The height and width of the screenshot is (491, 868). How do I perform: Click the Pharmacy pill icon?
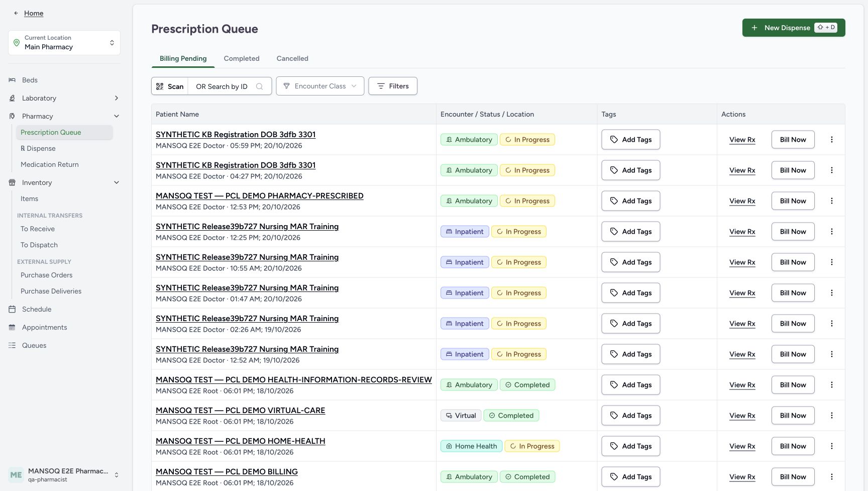[x=12, y=116]
